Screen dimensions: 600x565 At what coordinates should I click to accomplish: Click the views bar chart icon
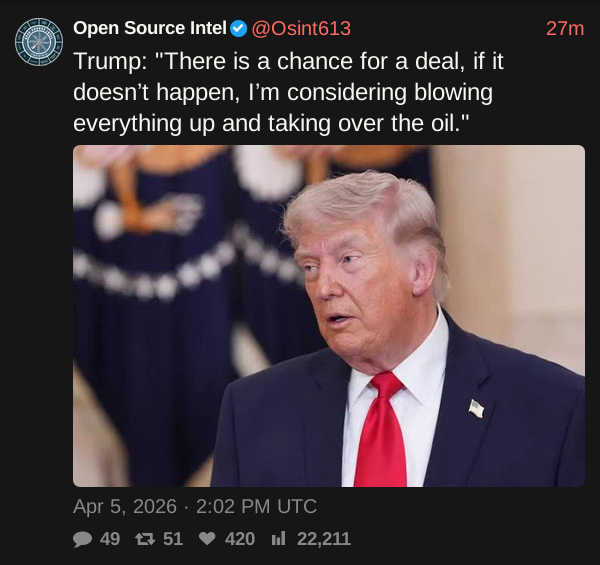click(278, 539)
